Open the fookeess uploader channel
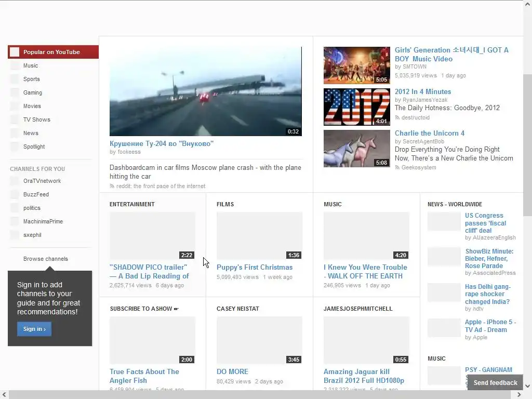The width and height of the screenshot is (532, 399). tap(129, 152)
